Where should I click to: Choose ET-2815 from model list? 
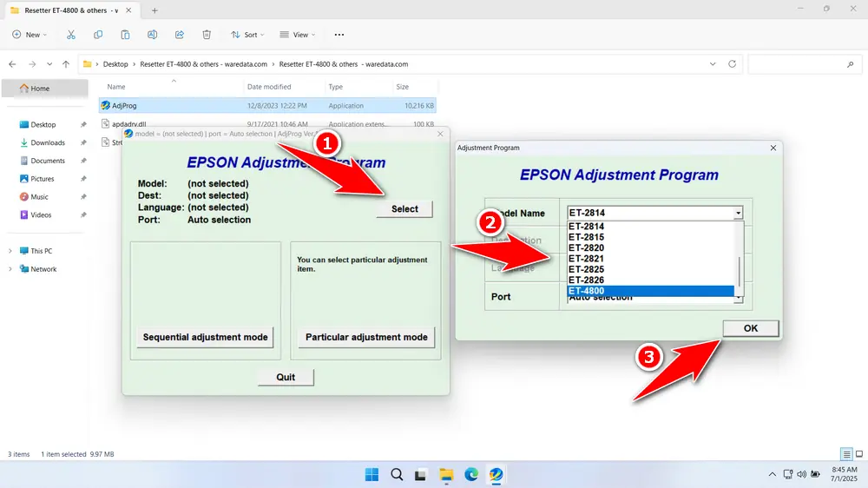click(x=650, y=237)
